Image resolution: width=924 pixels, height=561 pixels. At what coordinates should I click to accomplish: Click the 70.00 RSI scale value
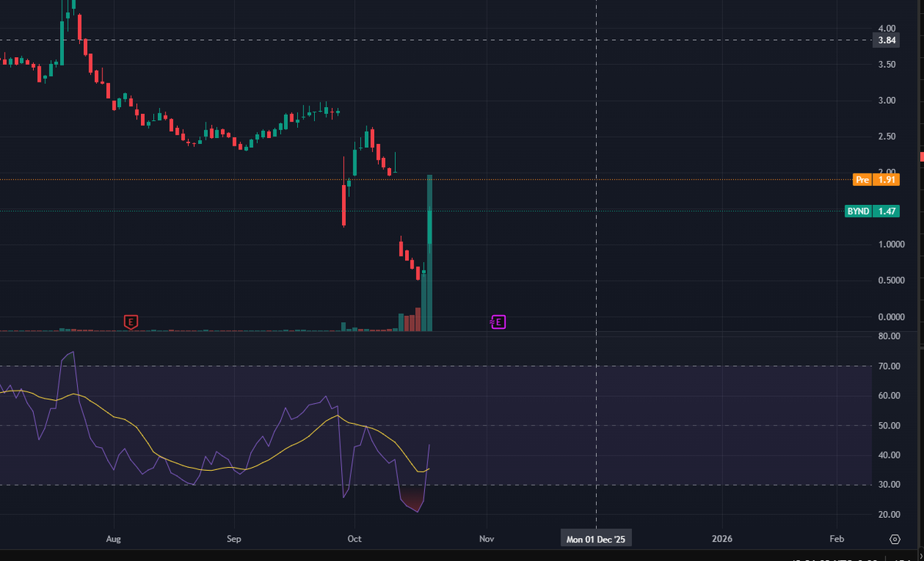coord(889,366)
